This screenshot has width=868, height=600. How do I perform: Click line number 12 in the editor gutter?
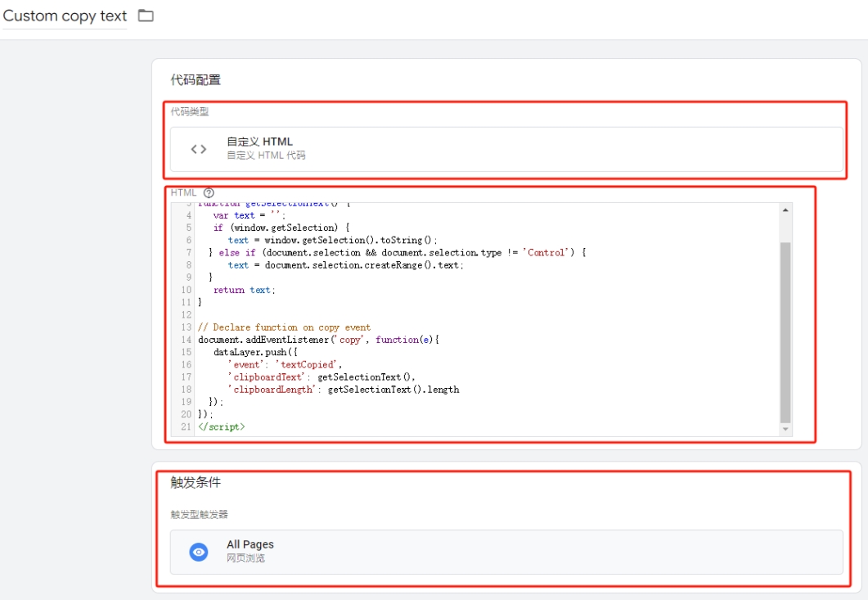(x=186, y=314)
